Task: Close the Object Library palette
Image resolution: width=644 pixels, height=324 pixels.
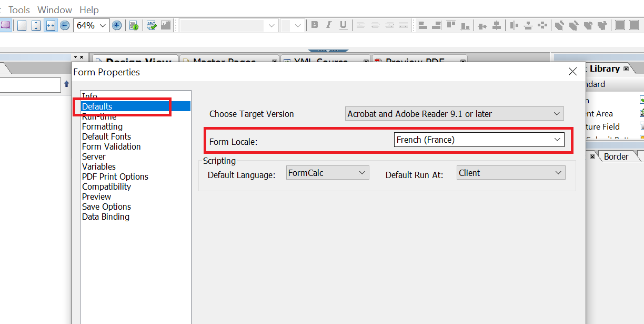Action: point(626,69)
